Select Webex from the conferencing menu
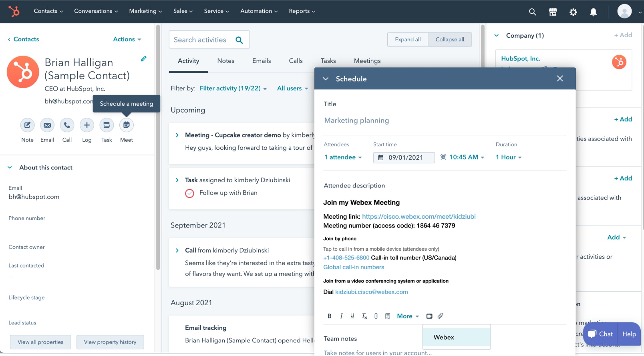This screenshot has height=356, width=644. tap(457, 337)
